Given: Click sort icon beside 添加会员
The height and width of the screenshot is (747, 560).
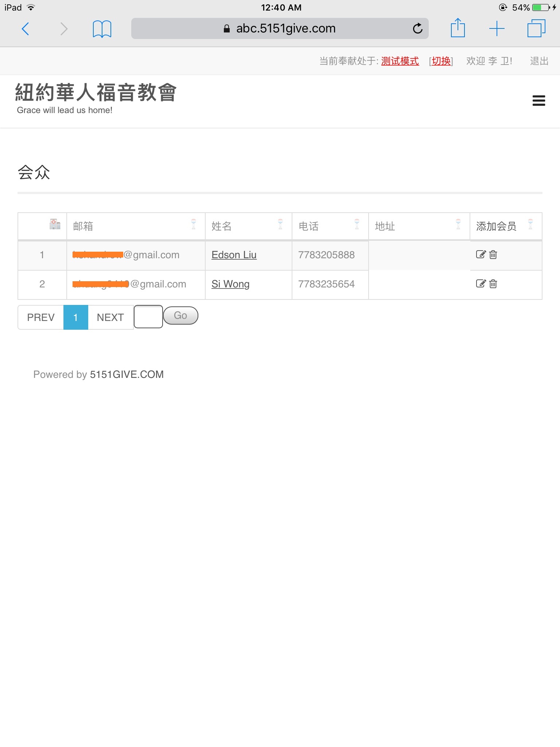Looking at the screenshot, I should (530, 224).
